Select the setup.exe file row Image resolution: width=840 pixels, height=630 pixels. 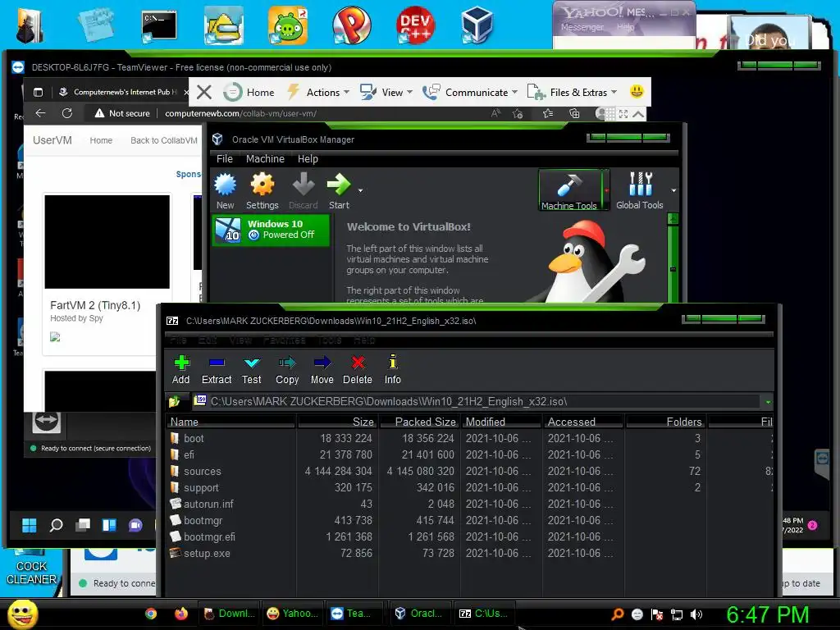[468, 553]
